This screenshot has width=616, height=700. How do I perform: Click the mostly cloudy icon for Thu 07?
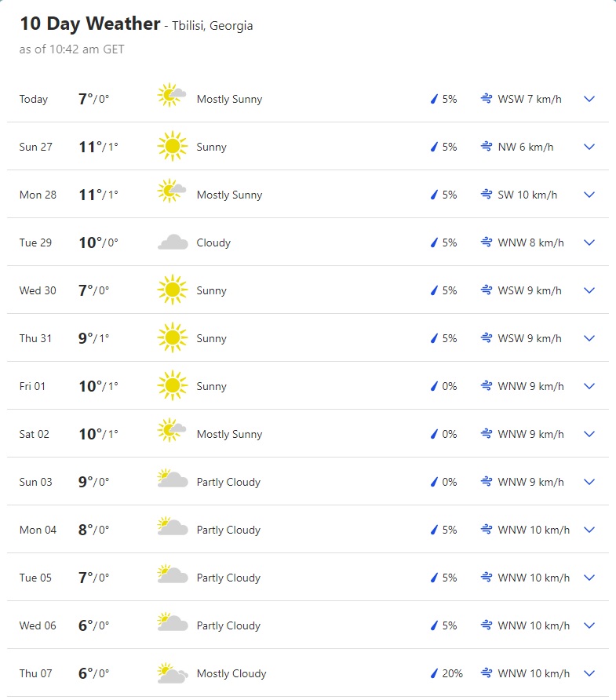(173, 673)
